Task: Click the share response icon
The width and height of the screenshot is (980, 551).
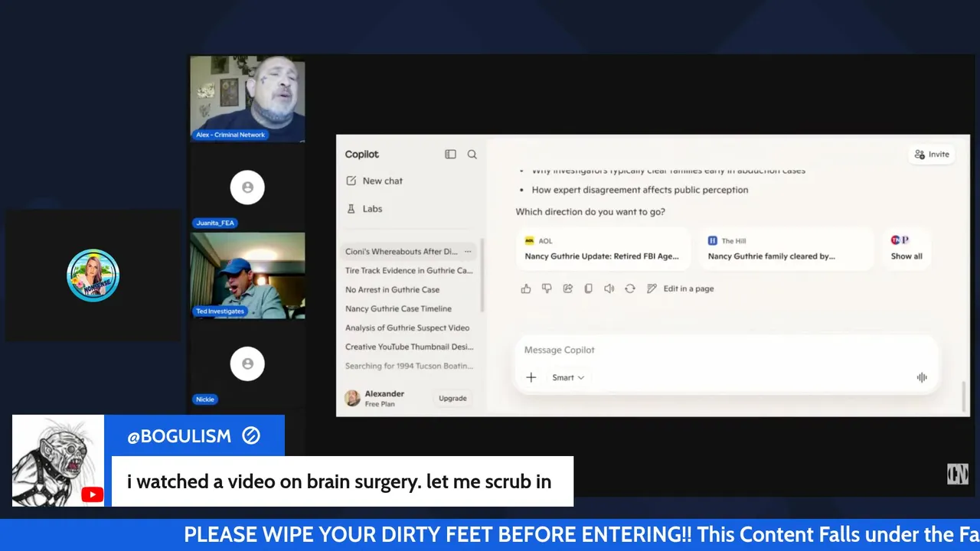Action: (x=568, y=289)
